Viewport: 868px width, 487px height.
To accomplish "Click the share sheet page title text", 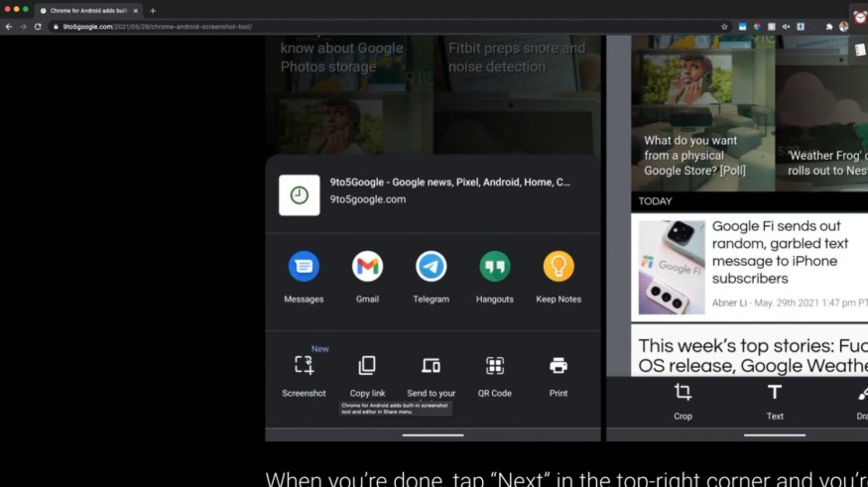I will [449, 183].
